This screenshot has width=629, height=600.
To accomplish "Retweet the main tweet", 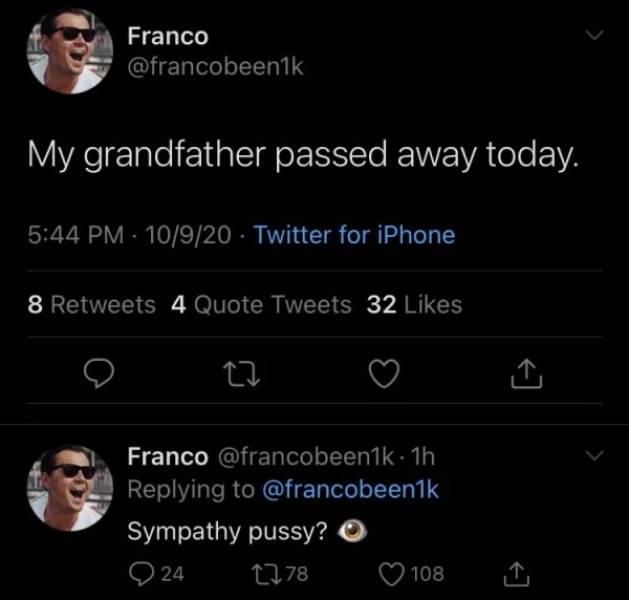I will (x=239, y=373).
